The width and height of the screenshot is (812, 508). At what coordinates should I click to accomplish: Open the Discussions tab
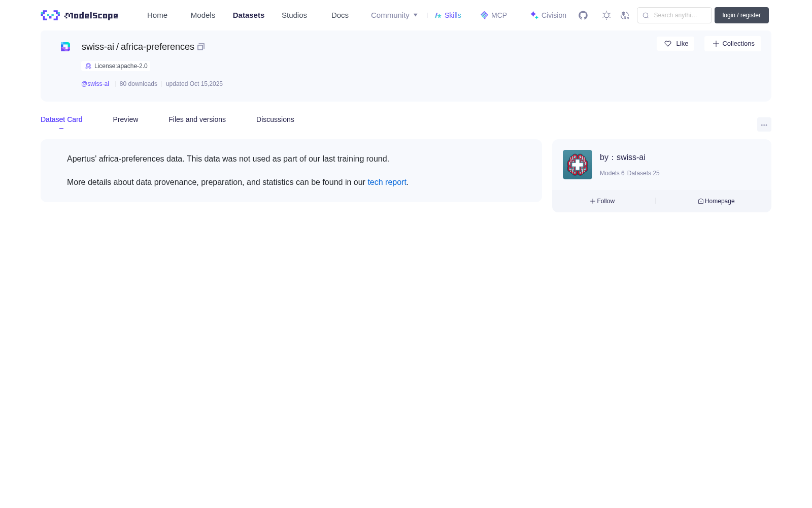coord(275,119)
